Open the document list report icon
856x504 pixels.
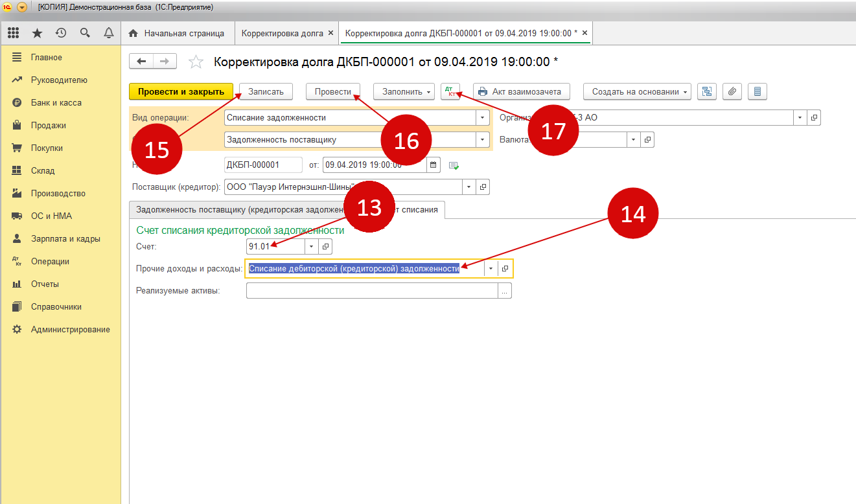(x=758, y=92)
